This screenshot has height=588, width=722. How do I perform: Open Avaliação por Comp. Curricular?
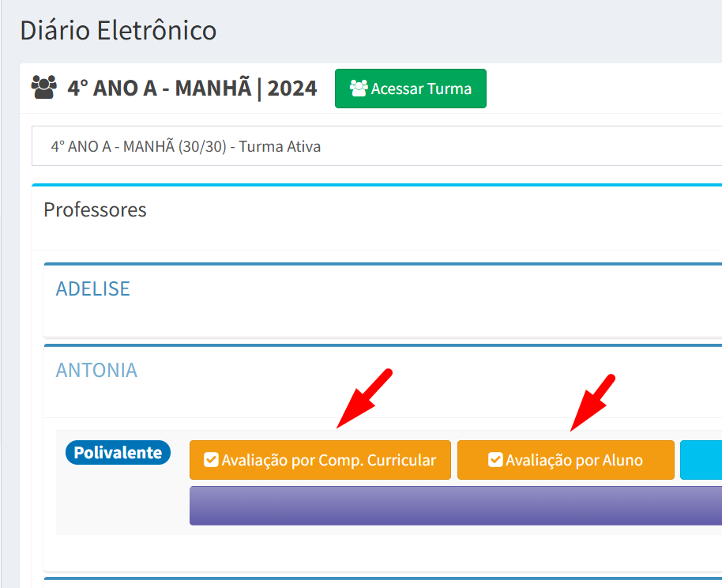[320, 460]
